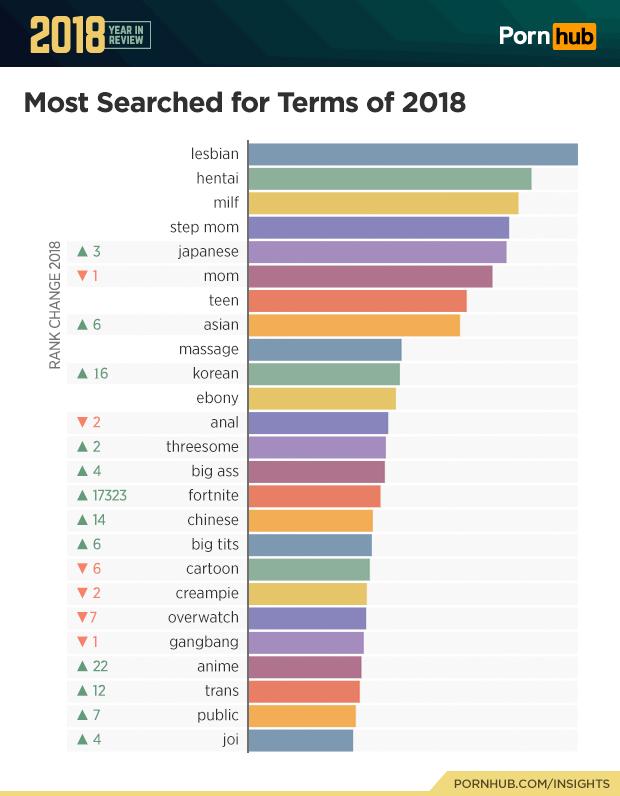The image size is (620, 796).
Task: Select the purple japanese bar
Action: click(377, 252)
